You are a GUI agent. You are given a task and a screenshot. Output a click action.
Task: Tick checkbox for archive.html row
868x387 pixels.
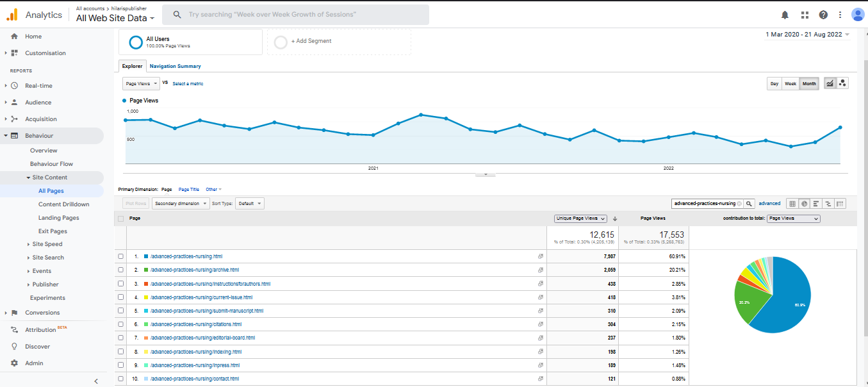pyautogui.click(x=120, y=270)
